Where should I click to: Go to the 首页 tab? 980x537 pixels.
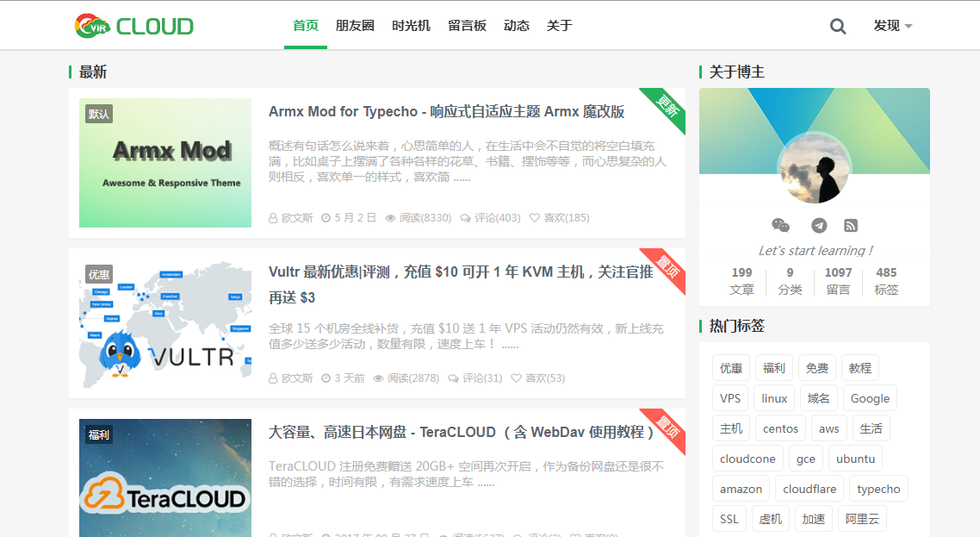pos(306,26)
